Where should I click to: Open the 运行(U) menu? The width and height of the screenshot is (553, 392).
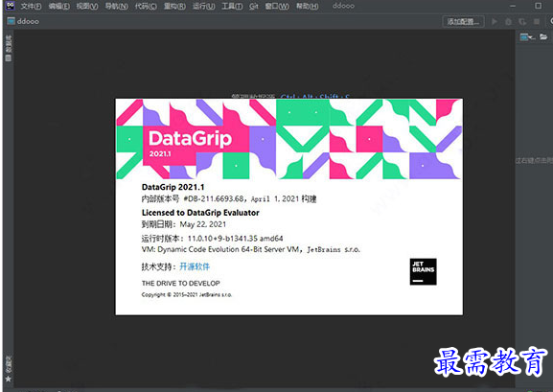tap(203, 7)
